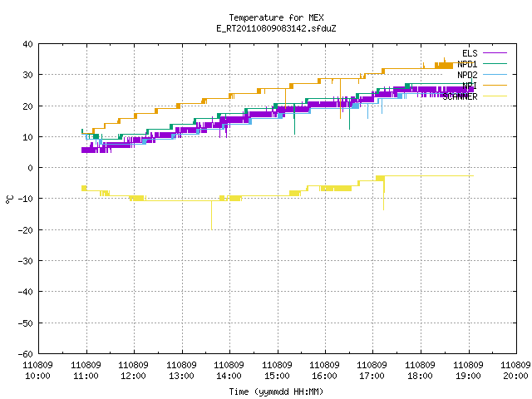Click the SCANNER legend label
The height and width of the screenshot is (399, 532).
click(460, 96)
